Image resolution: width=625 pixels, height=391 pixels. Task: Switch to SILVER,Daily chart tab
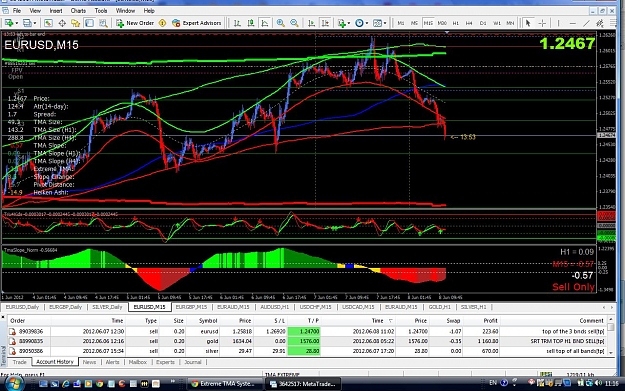107,307
